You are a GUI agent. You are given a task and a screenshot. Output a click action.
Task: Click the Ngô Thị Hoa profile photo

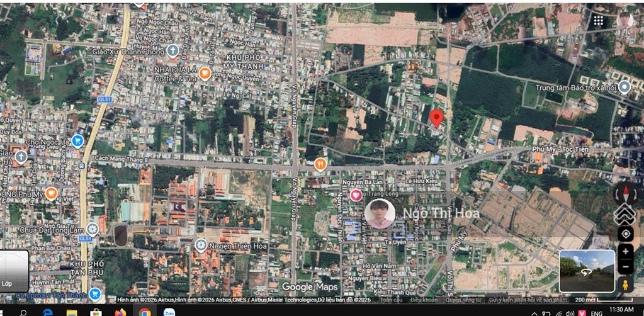click(380, 214)
